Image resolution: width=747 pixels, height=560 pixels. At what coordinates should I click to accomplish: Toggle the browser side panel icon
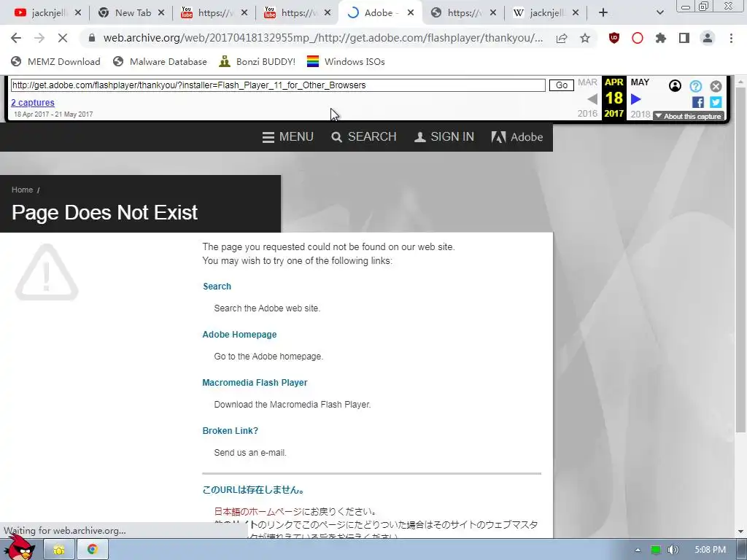(x=684, y=38)
